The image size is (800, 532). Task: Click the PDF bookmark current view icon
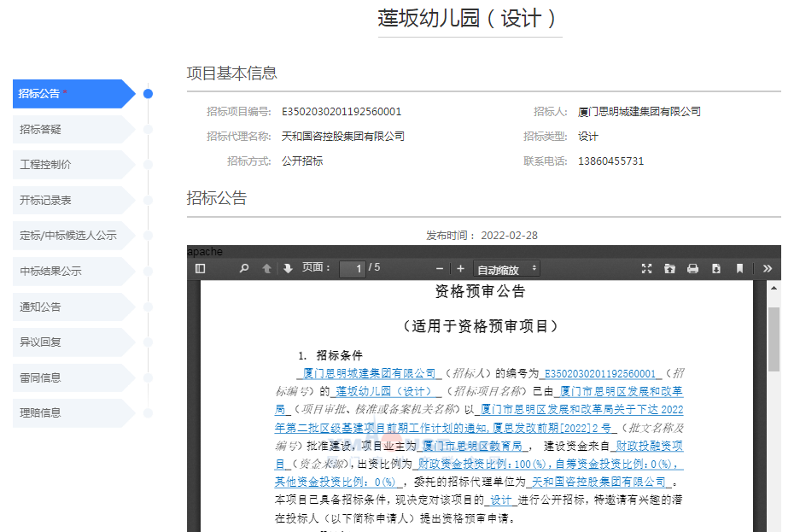point(739,268)
